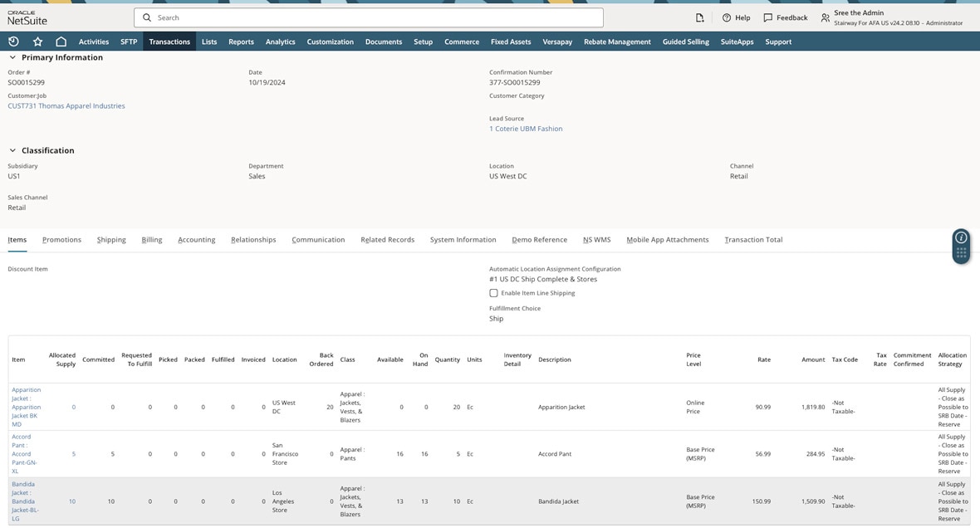980x528 pixels.
Task: Click the Help question mark icon
Action: 726,17
